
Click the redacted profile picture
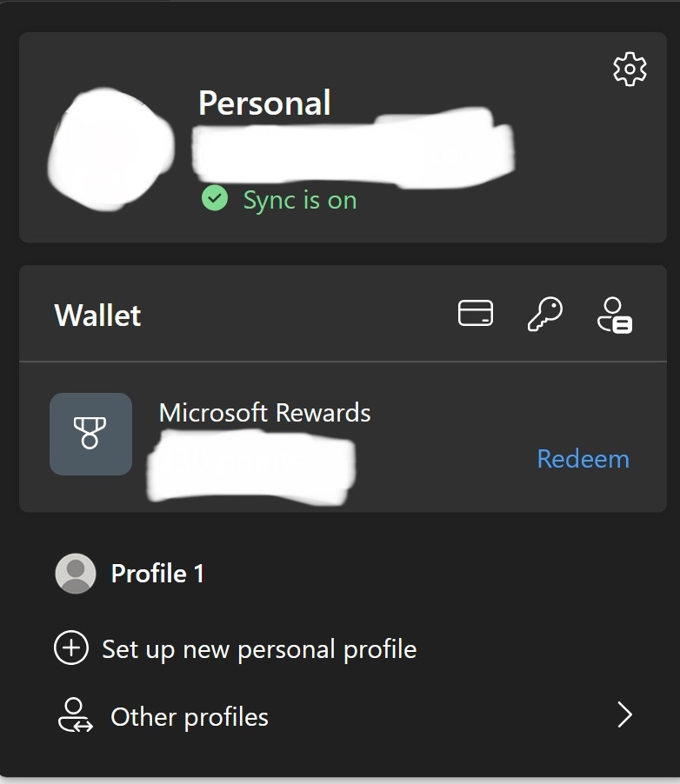coord(111,149)
